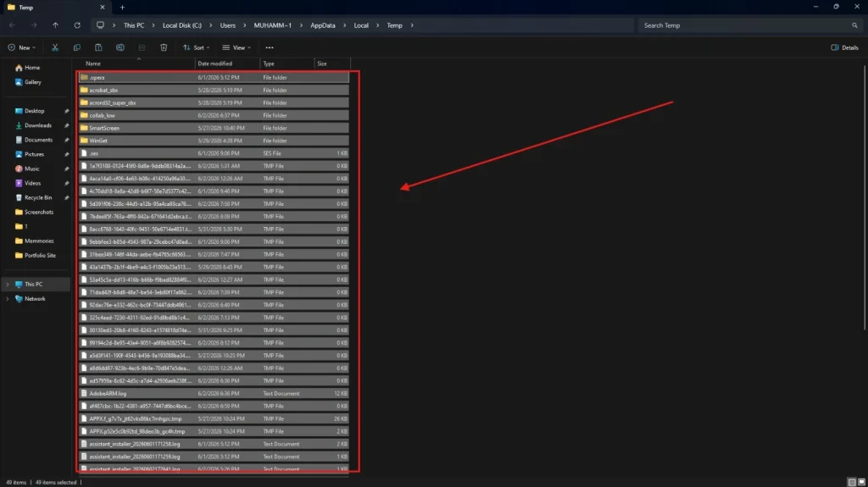Select the APPX.f_g7v7x_jt62vks88kc7mhgzc.tmp file

214,419
